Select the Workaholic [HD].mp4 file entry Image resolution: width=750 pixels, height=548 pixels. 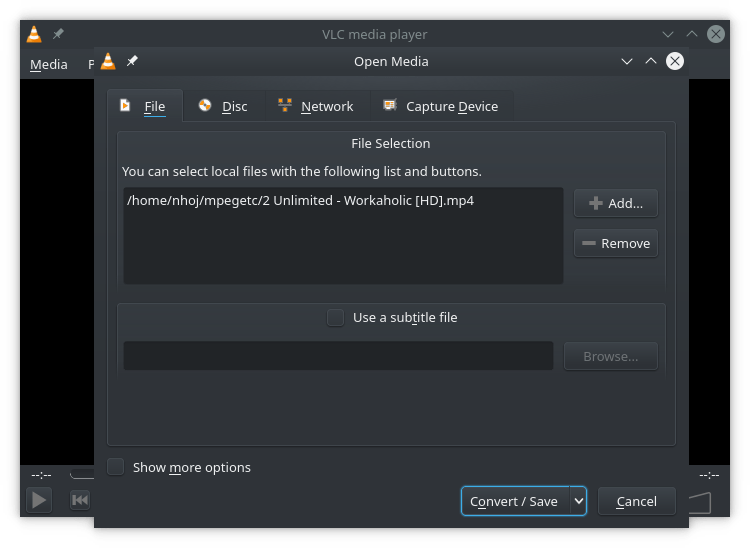click(300, 200)
